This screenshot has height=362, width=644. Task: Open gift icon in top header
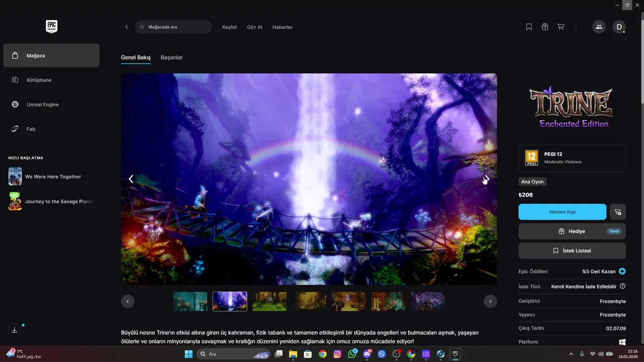[x=545, y=27]
